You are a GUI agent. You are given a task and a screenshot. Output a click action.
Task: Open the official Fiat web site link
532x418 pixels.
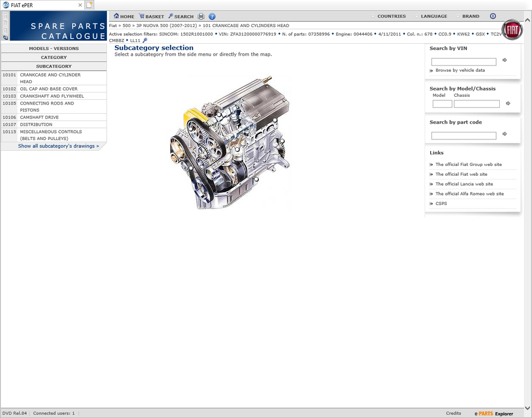coord(461,174)
